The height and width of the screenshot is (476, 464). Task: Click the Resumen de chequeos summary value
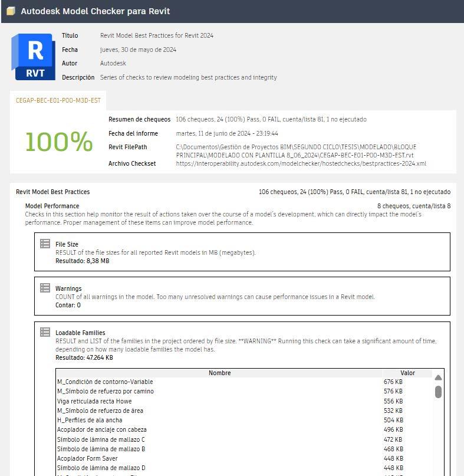pyautogui.click(x=271, y=119)
